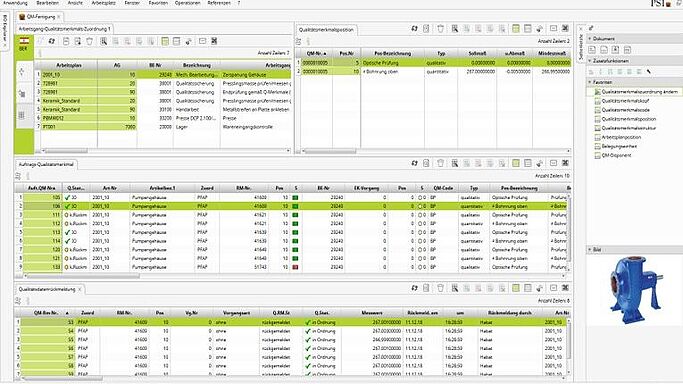683x384 pixels.
Task: Click save-export icon in Arbeitsgang-Zuordnung toolbar
Action: 78,41
